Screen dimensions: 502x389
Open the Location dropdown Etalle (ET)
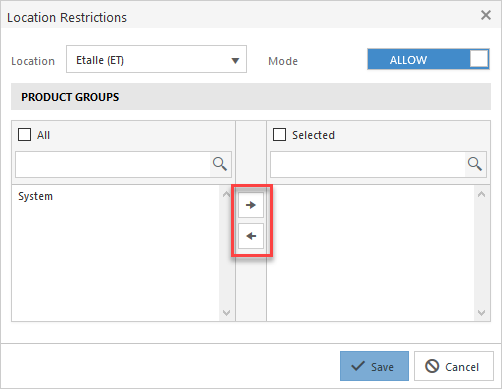tap(156, 59)
